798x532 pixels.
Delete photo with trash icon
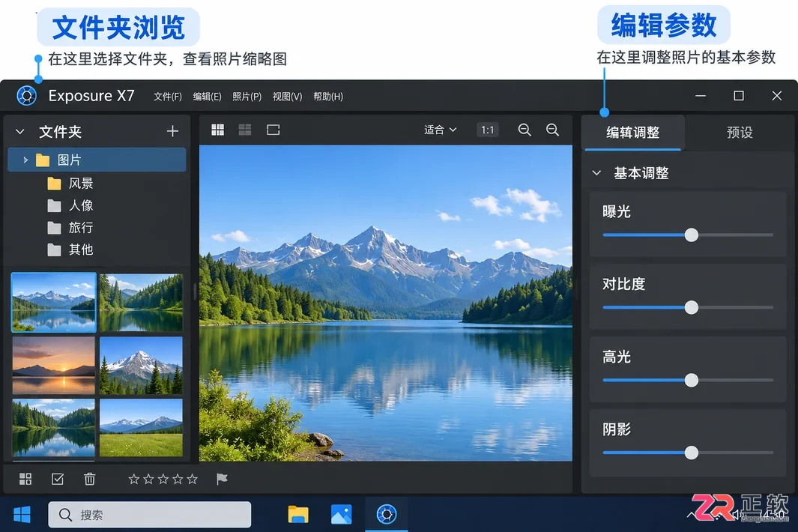[x=90, y=479]
